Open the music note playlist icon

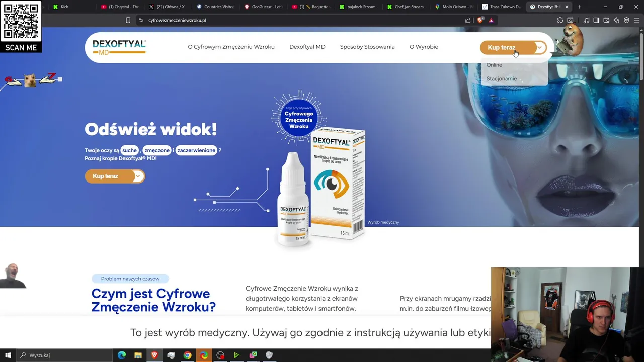(x=586, y=20)
